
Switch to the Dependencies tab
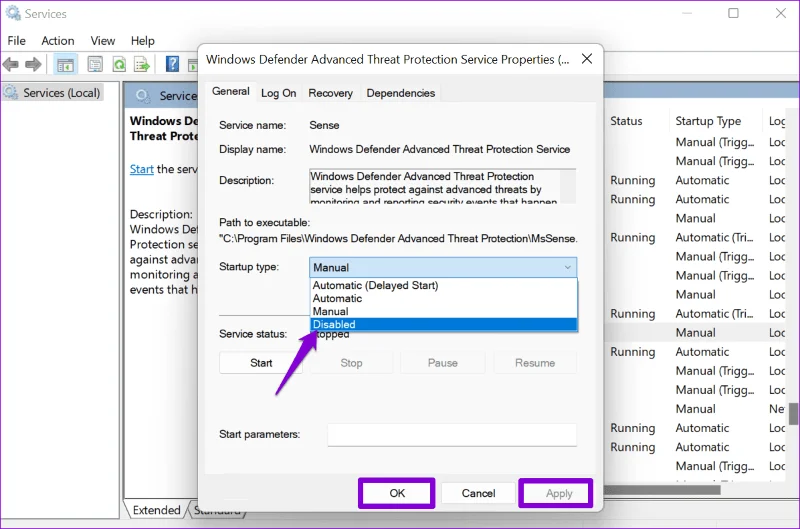click(401, 93)
